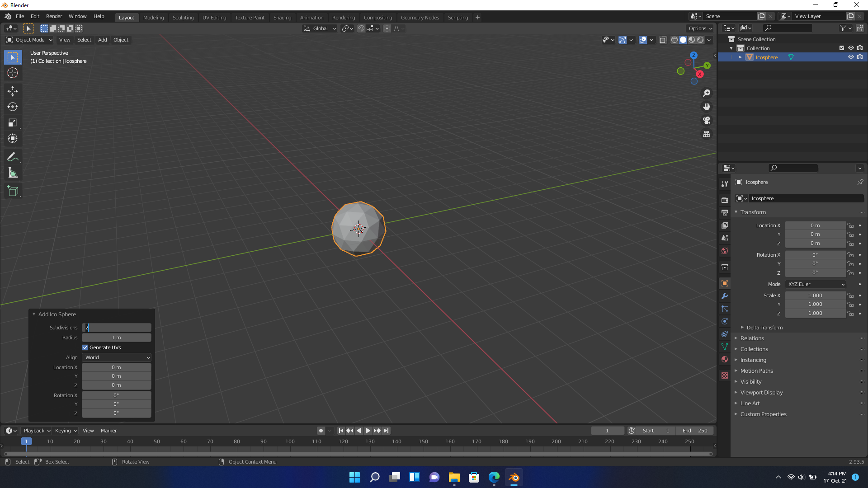This screenshot has height=488, width=868.
Task: Activate the Move tool
Action: (13, 91)
